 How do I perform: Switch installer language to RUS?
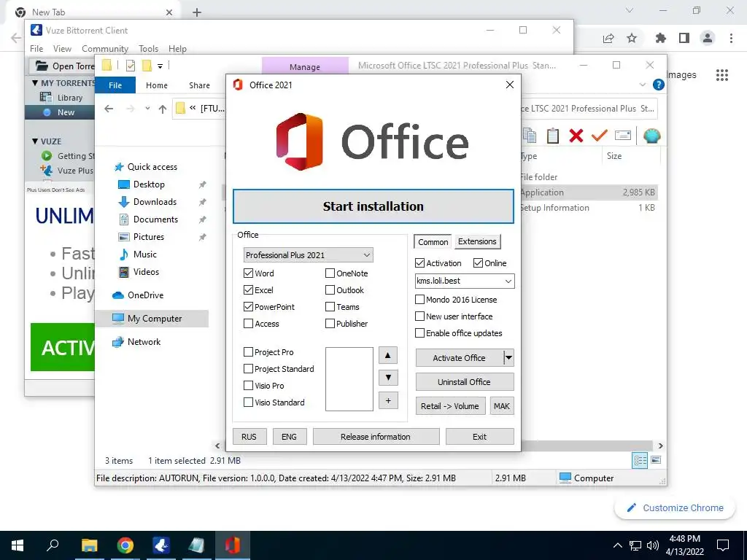pos(249,437)
